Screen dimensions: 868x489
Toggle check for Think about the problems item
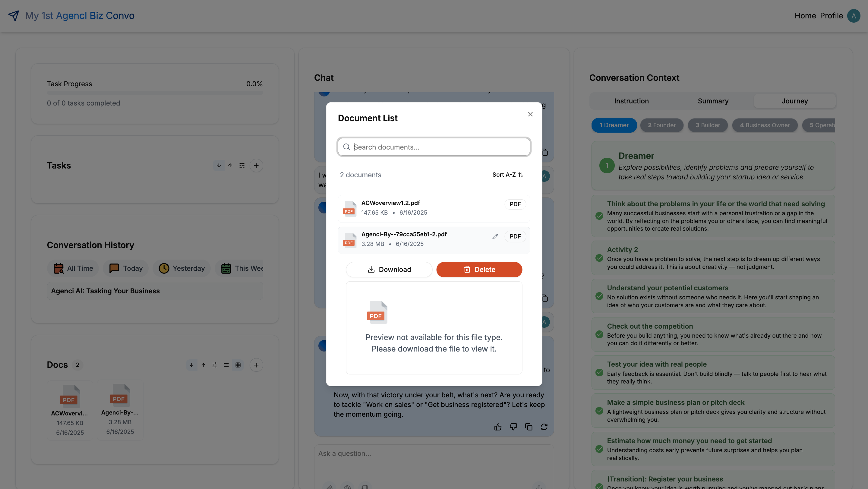pyautogui.click(x=599, y=216)
